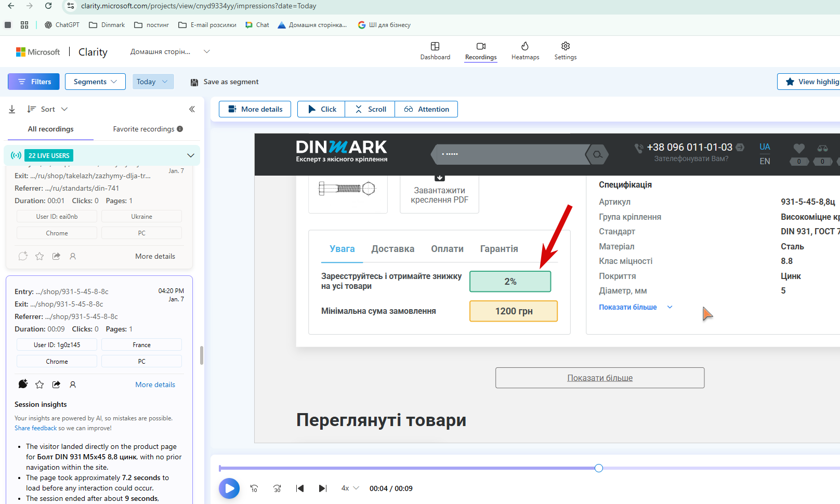Click the View highlights button
The image size is (840, 504).
[x=808, y=82]
